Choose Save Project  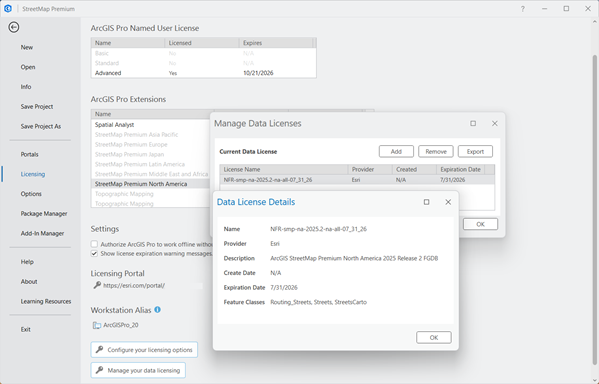click(x=37, y=107)
